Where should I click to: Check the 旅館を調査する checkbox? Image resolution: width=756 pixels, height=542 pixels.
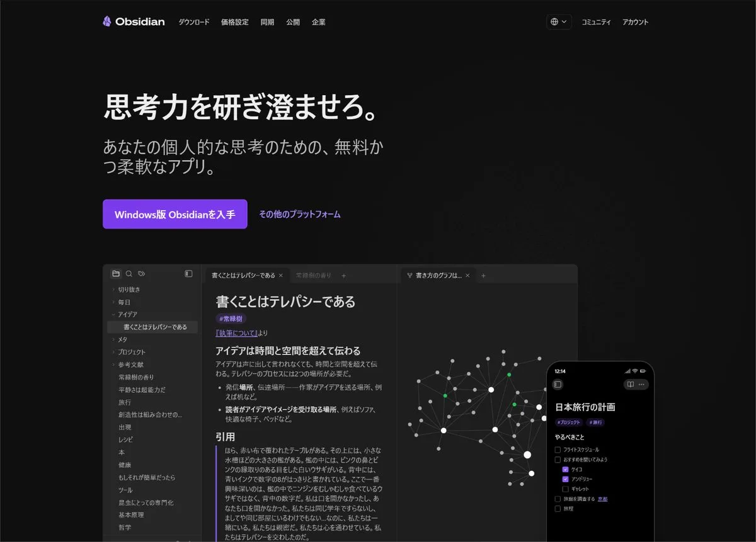point(558,499)
